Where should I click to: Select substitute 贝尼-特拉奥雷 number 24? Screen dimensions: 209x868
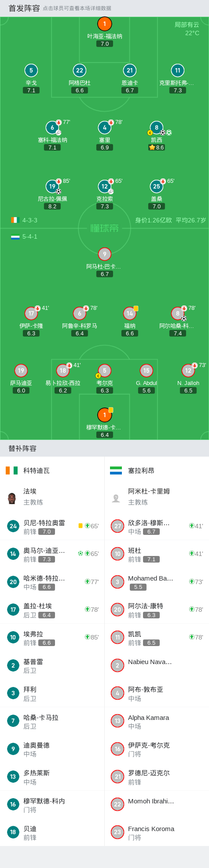click(52, 527)
